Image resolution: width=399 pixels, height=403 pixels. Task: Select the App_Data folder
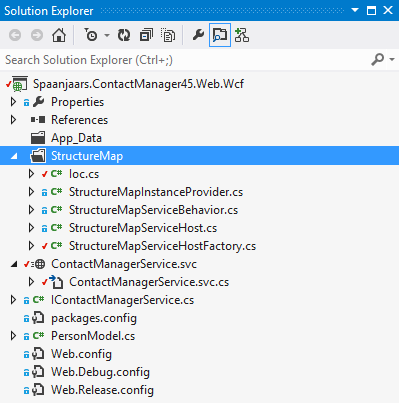point(76,138)
